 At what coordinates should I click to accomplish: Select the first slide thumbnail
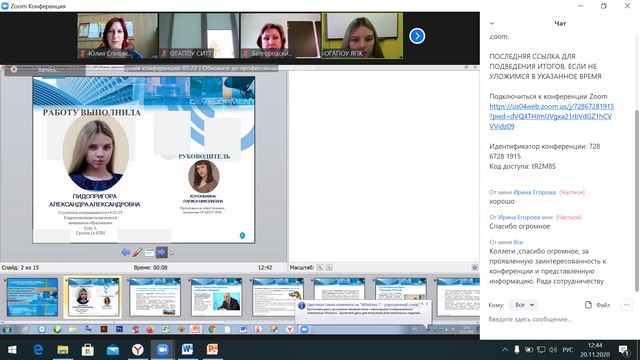(x=32, y=297)
